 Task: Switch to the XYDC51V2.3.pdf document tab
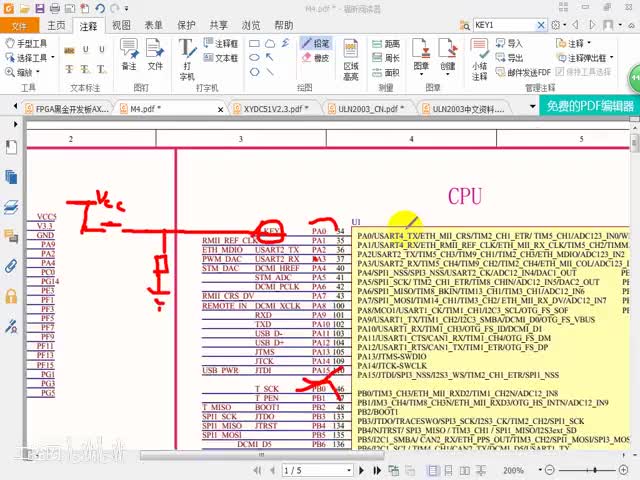pos(276,109)
